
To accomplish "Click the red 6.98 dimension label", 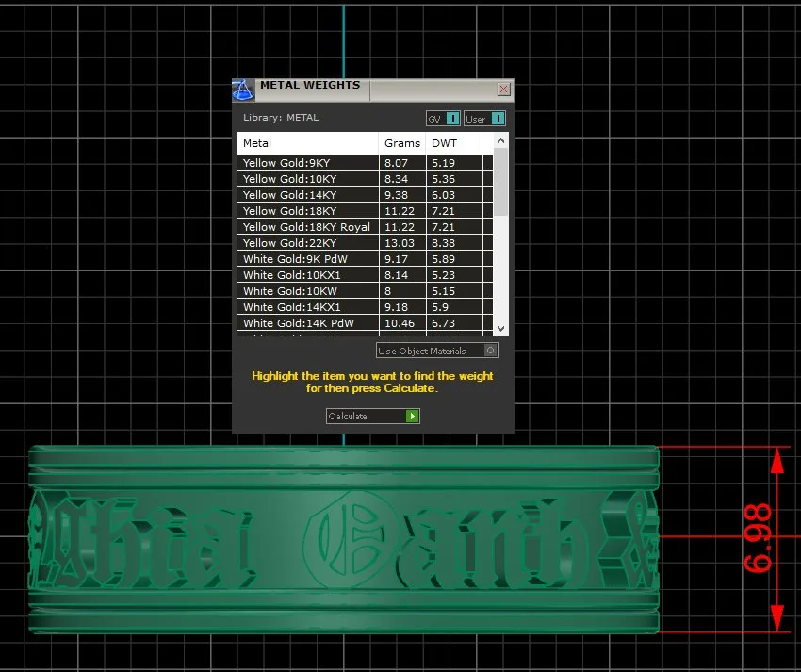I will click(x=758, y=537).
